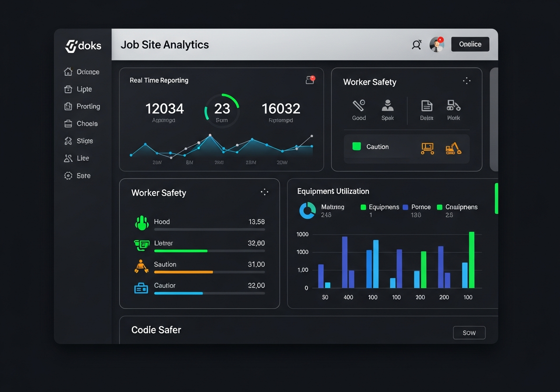
Task: Click the Mattrng donut chart icon
Action: [x=308, y=210]
